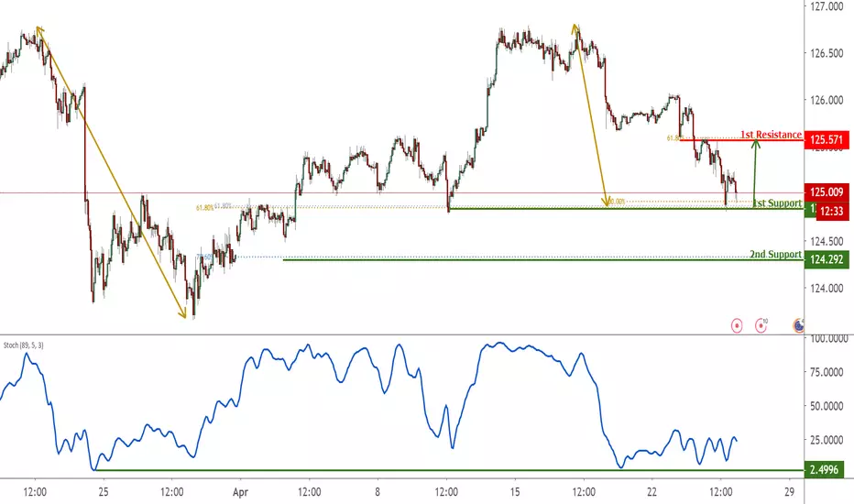Select the 2nd Support text label
Image resolution: width=854 pixels, height=504 pixels.
click(775, 254)
